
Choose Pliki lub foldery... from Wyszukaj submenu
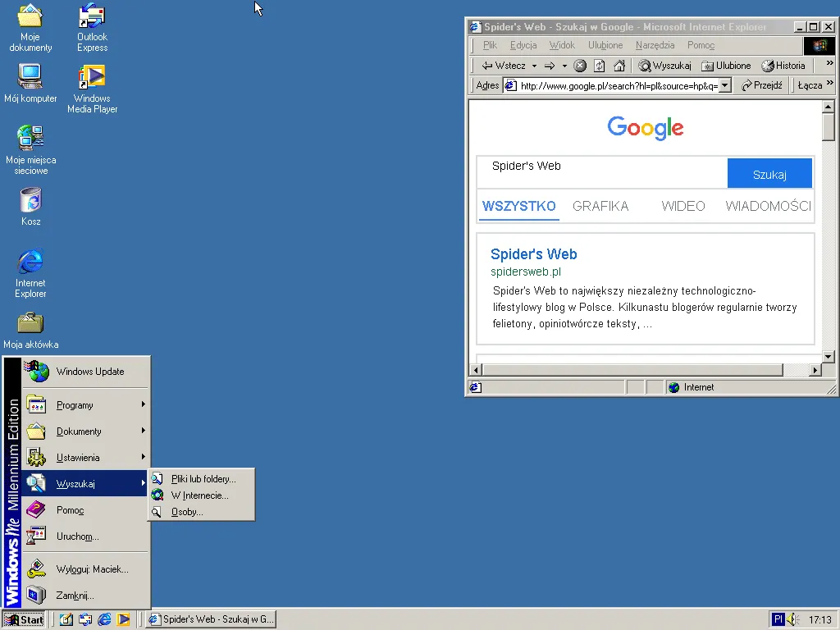pos(201,479)
